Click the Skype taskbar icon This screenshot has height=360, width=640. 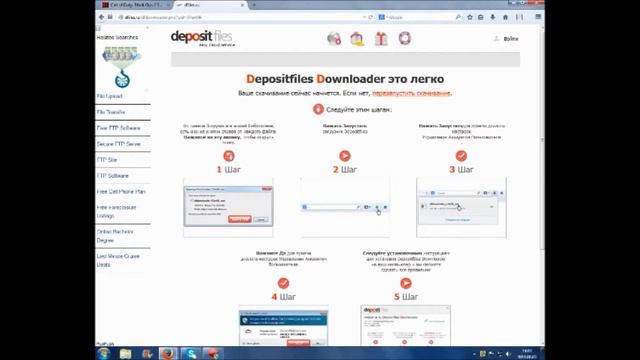coord(191,353)
